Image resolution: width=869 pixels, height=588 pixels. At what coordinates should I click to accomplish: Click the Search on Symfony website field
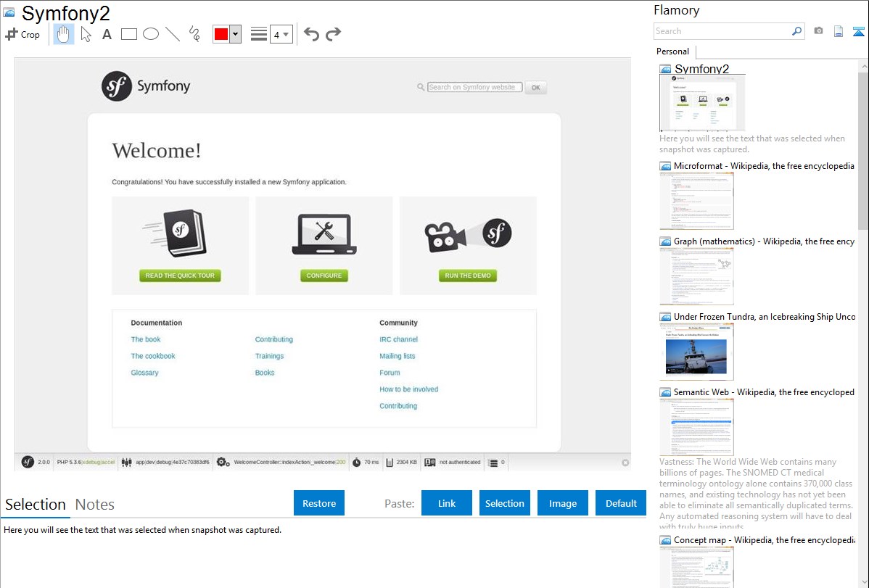tap(475, 87)
